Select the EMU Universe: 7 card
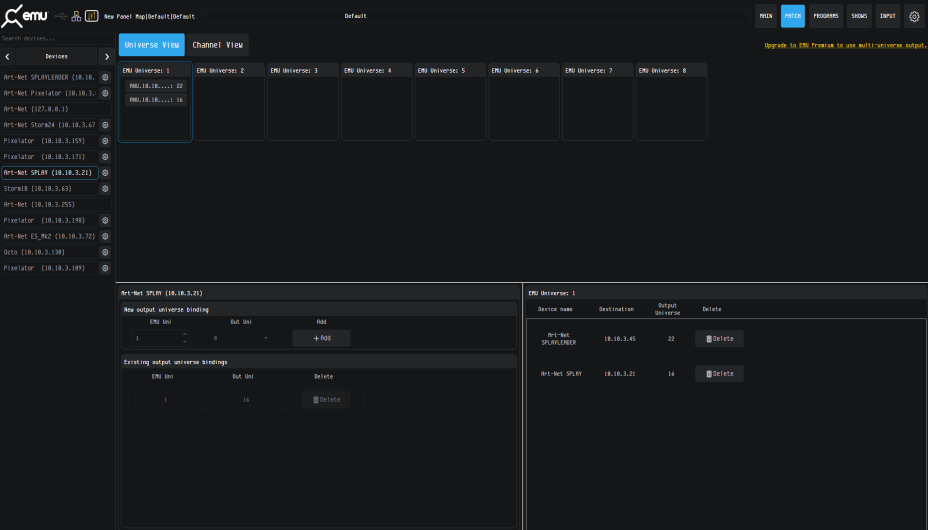 coord(598,102)
